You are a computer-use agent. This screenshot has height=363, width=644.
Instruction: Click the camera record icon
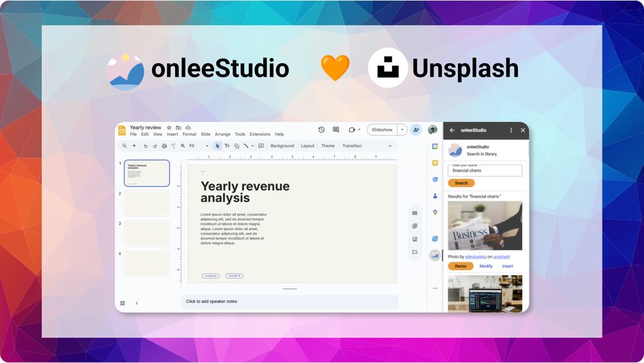[352, 130]
